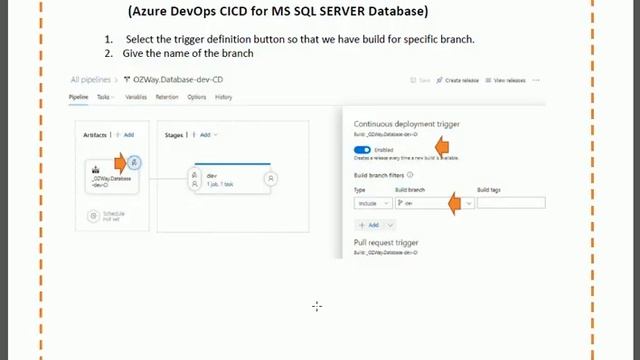
Task: Open the Stages Add dropdown arrow
Action: [216, 135]
